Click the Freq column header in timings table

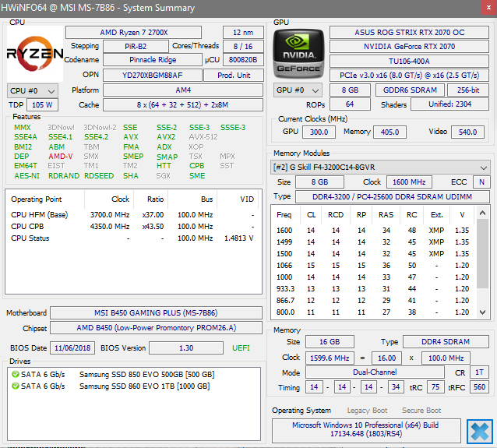284,214
